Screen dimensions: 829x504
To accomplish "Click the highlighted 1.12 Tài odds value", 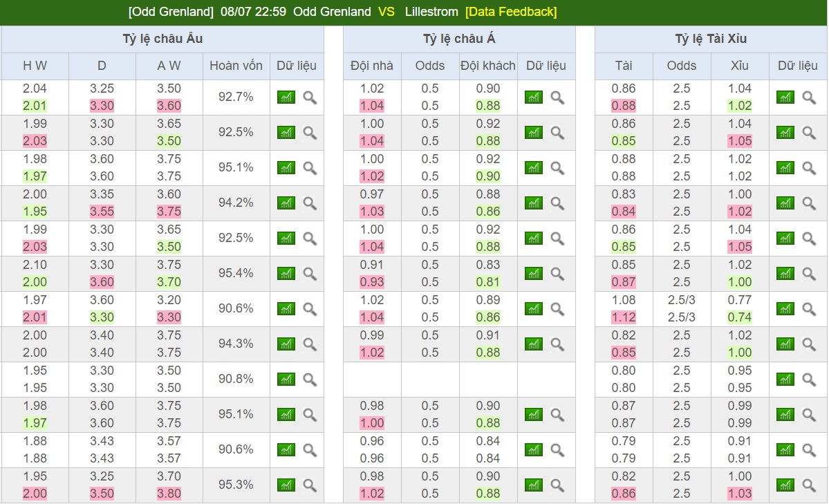I will [624, 317].
